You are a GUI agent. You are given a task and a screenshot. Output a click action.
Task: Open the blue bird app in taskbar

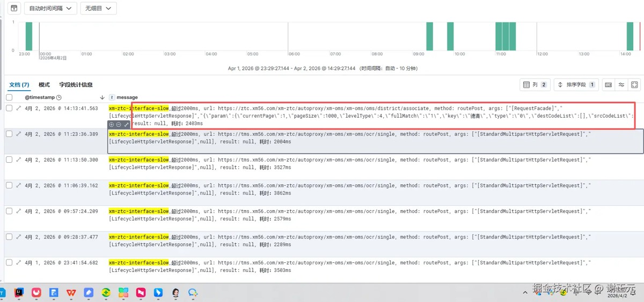tap(158, 293)
